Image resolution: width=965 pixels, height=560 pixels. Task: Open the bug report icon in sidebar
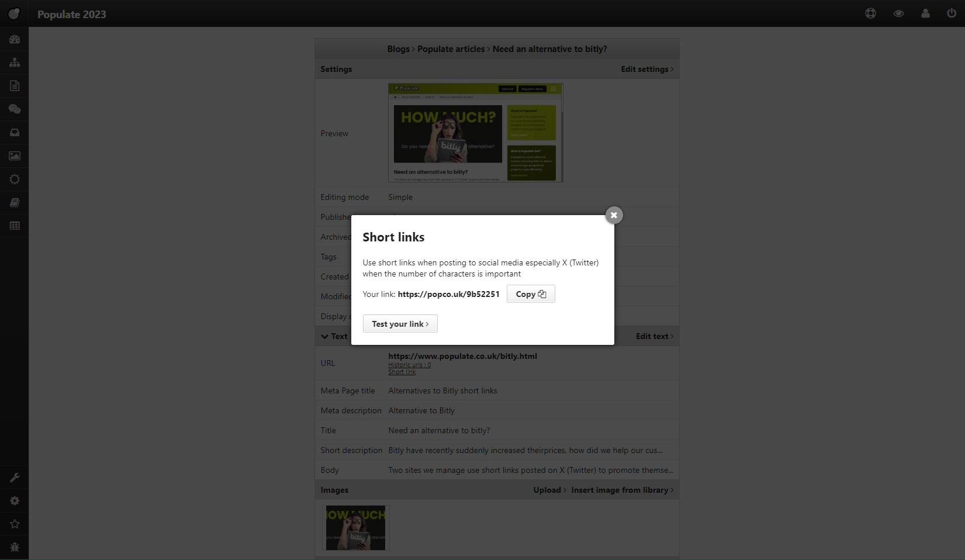[15, 548]
